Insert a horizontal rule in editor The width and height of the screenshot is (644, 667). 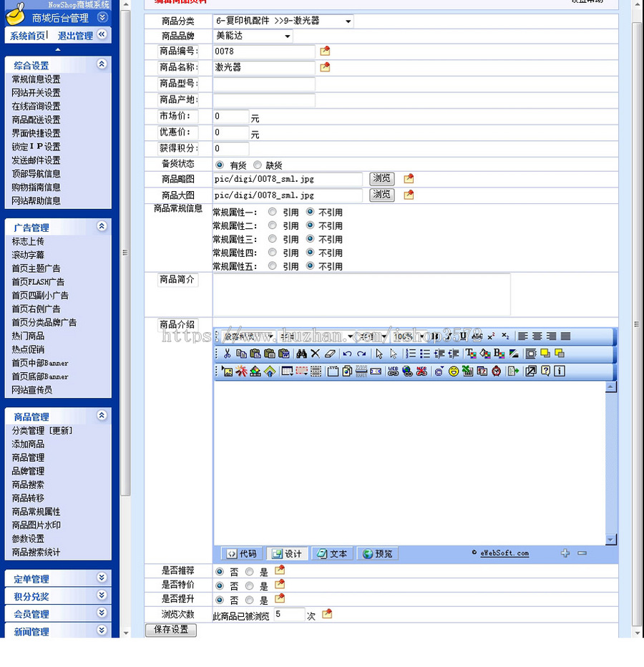click(361, 371)
